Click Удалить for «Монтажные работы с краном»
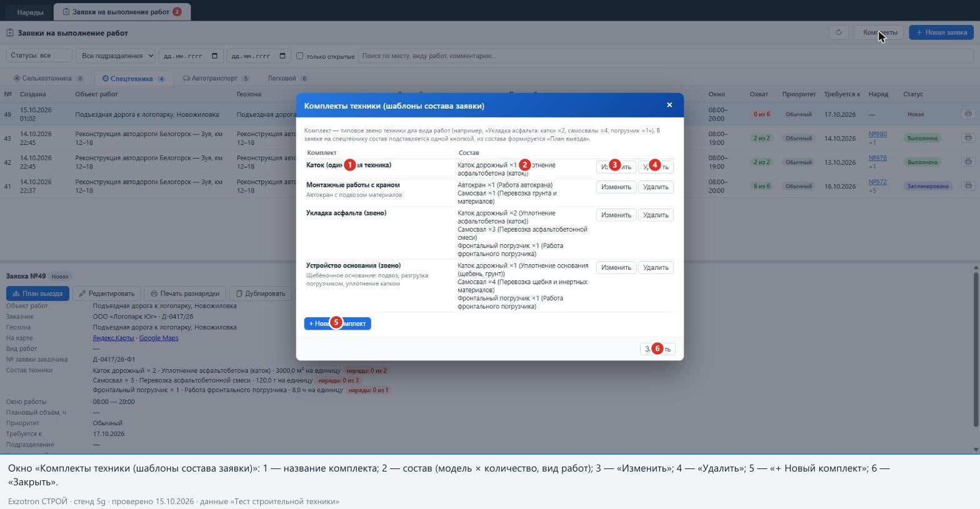Image resolution: width=980 pixels, height=509 pixels. 656,187
